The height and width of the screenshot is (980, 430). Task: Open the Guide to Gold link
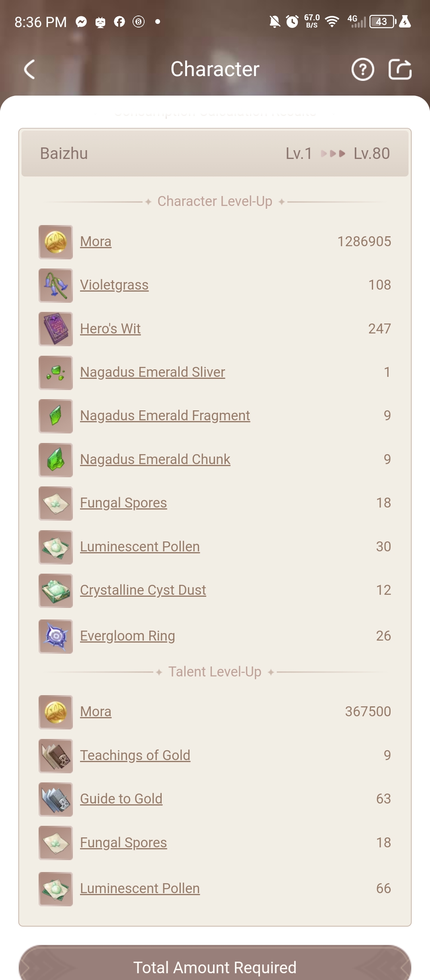tap(121, 798)
